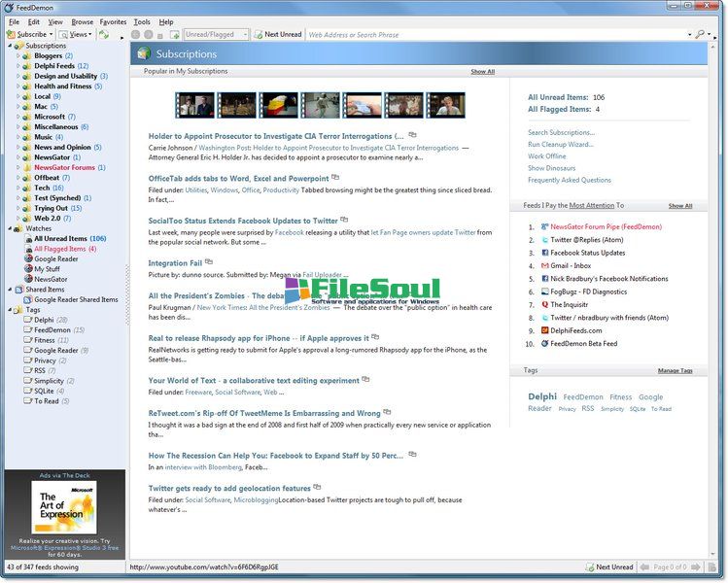
Task: Click the popup icon beside the Integration Fail headline
Action: pyautogui.click(x=213, y=262)
